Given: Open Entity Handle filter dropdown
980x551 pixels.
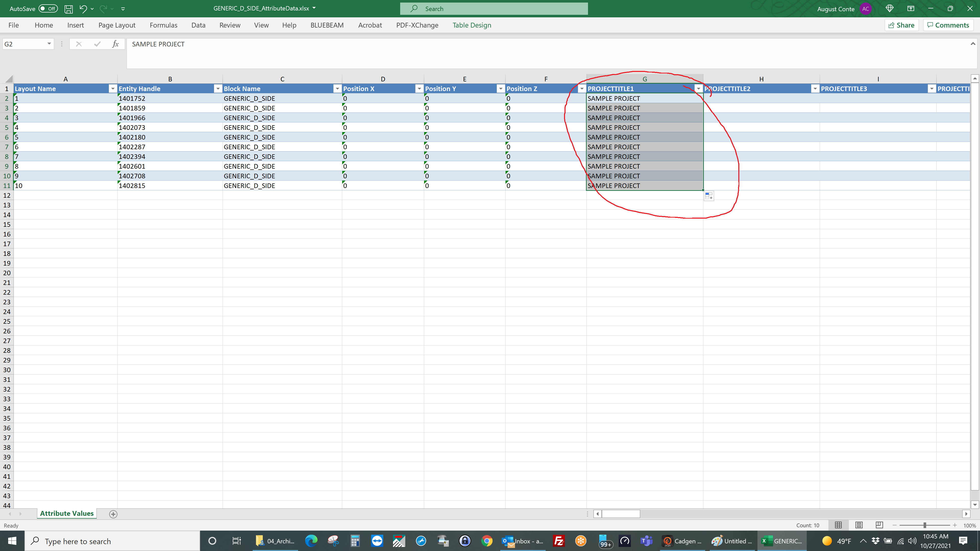Looking at the screenshot, I should (218, 89).
